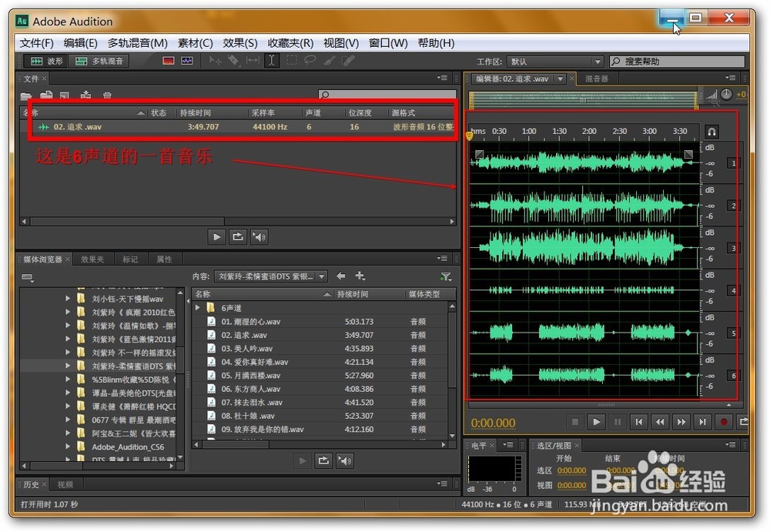The image size is (770, 532).
Task: Click the filter funnel icon in Media Browser
Action: [x=446, y=277]
